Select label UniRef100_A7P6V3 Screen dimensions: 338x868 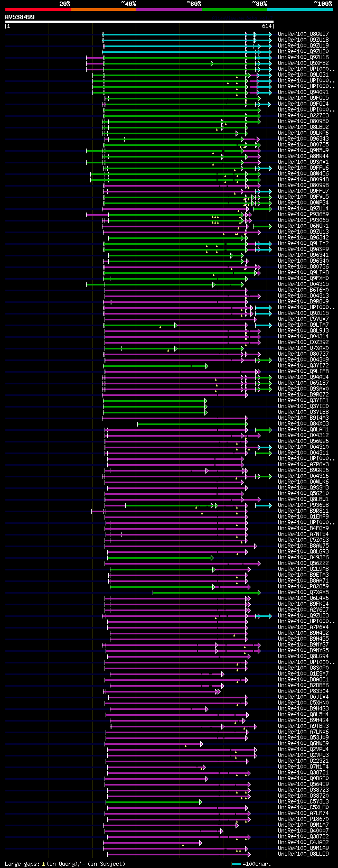pos(303,464)
